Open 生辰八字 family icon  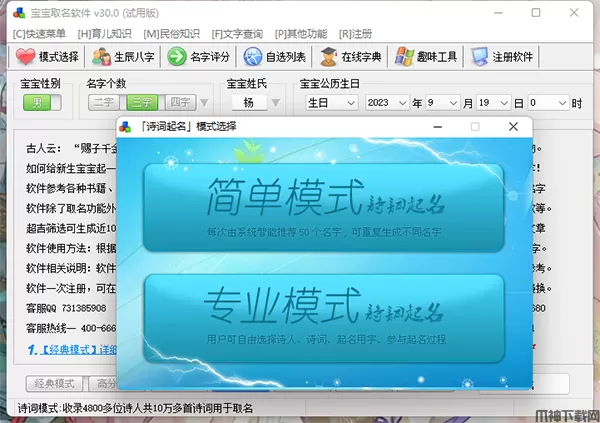(101, 57)
